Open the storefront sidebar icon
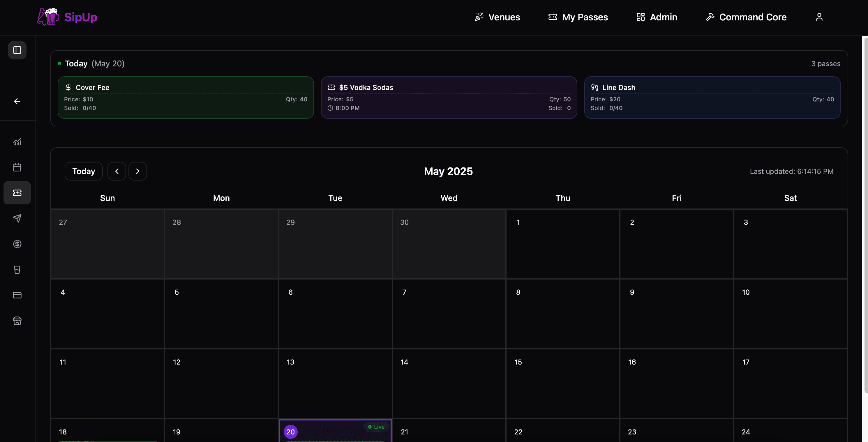 pos(17,321)
